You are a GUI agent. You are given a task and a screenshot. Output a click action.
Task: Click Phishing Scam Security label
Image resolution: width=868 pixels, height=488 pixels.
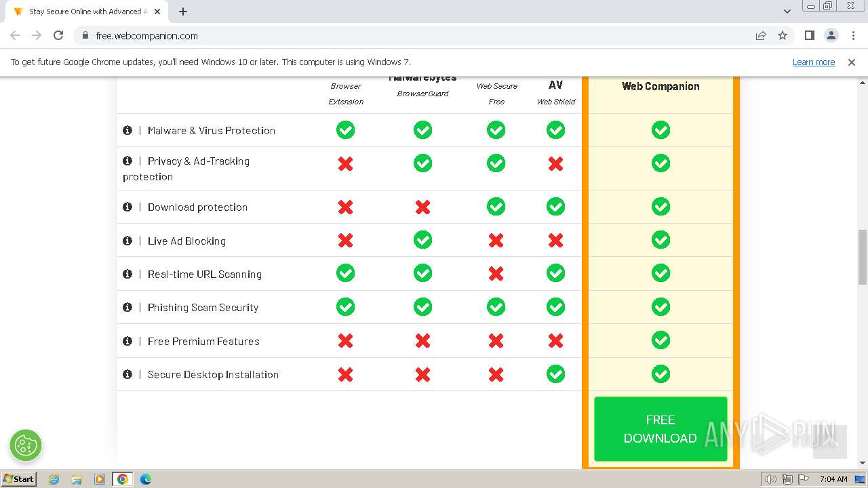point(203,307)
